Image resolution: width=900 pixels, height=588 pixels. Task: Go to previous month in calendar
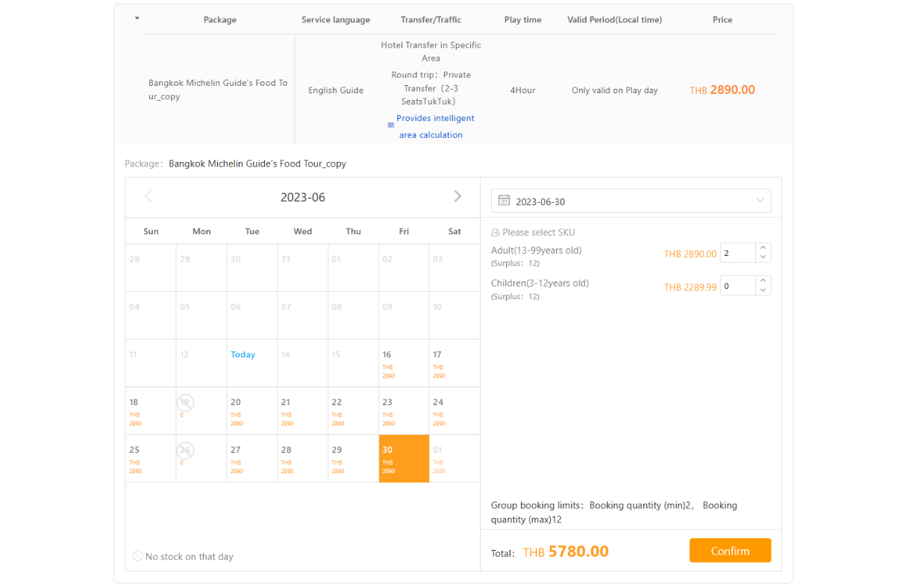coord(148,196)
